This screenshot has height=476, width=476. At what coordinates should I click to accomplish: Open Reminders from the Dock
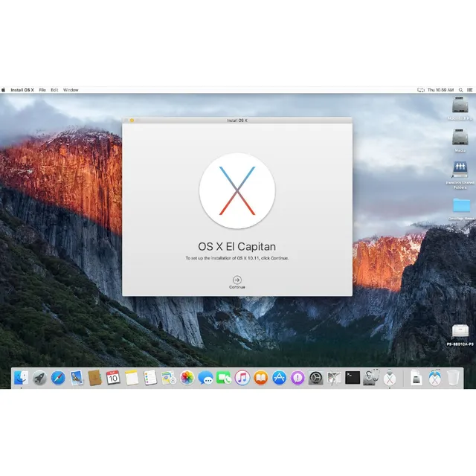[150, 378]
